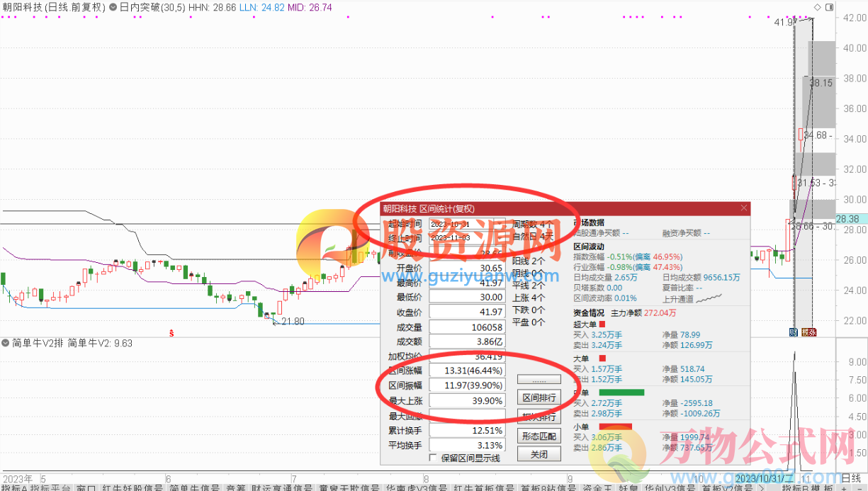Image resolution: width=868 pixels, height=491 pixels.
Task: Click the 28.38 current price tag on axis
Action: point(850,219)
